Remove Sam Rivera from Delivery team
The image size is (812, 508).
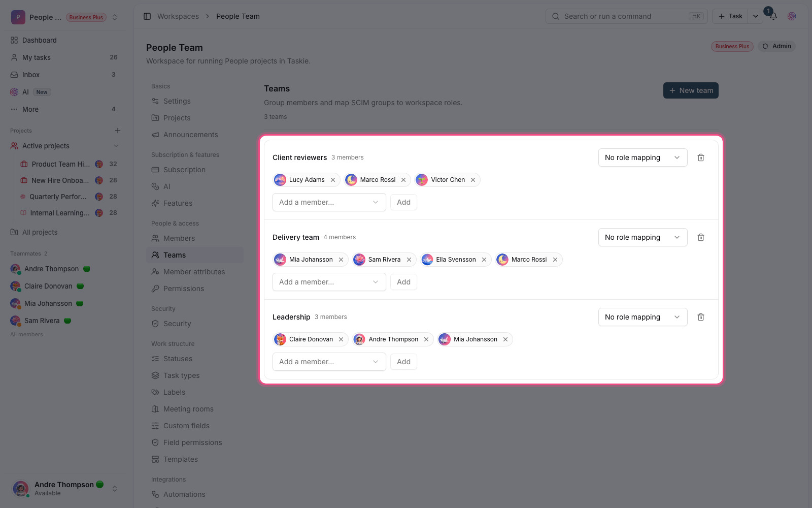(x=409, y=260)
